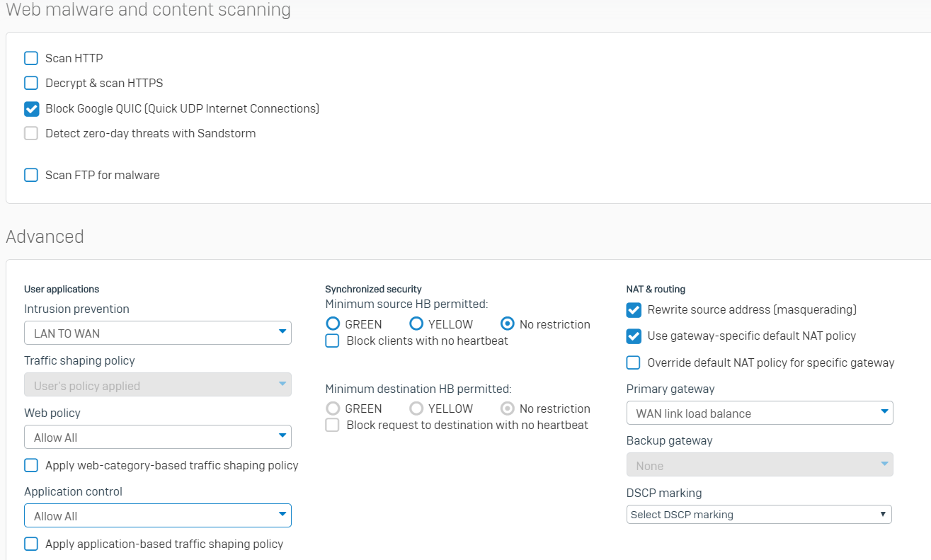The height and width of the screenshot is (560, 931).
Task: Open the Intrusion prevention dropdown
Action: point(157,333)
